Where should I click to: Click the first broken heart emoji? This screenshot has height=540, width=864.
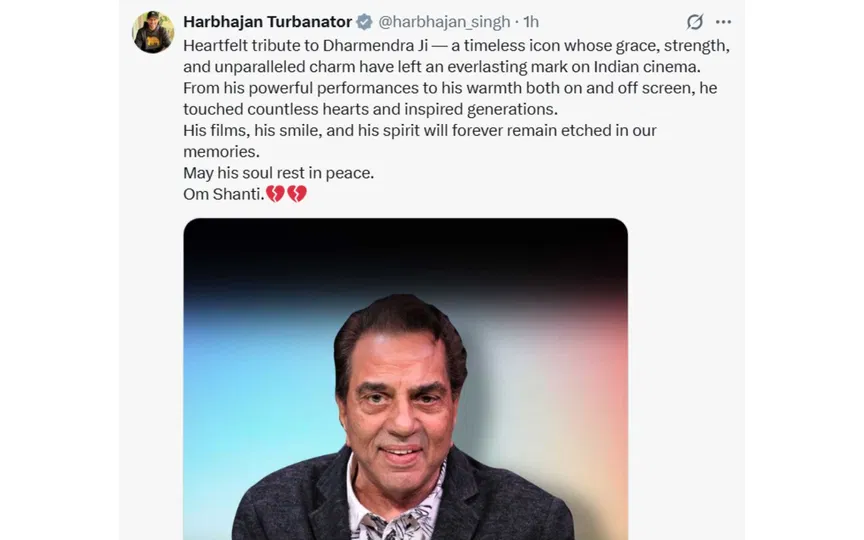(275, 193)
